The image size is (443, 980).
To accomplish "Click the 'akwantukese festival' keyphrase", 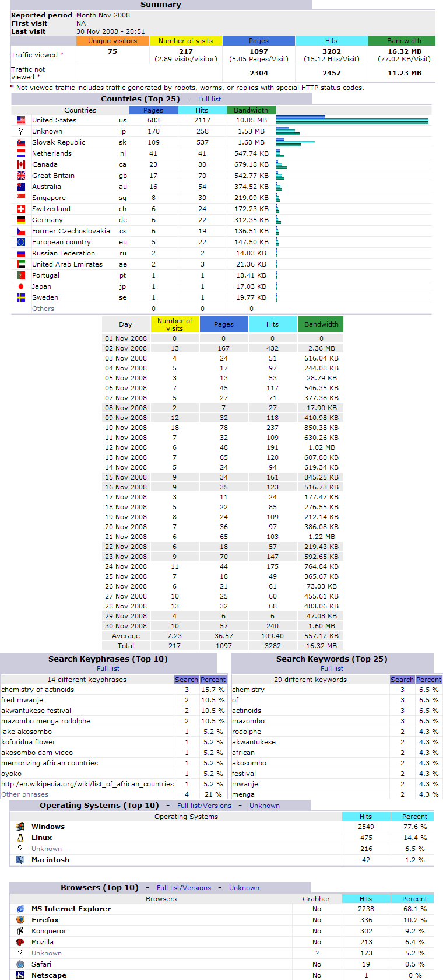I will coord(36,710).
